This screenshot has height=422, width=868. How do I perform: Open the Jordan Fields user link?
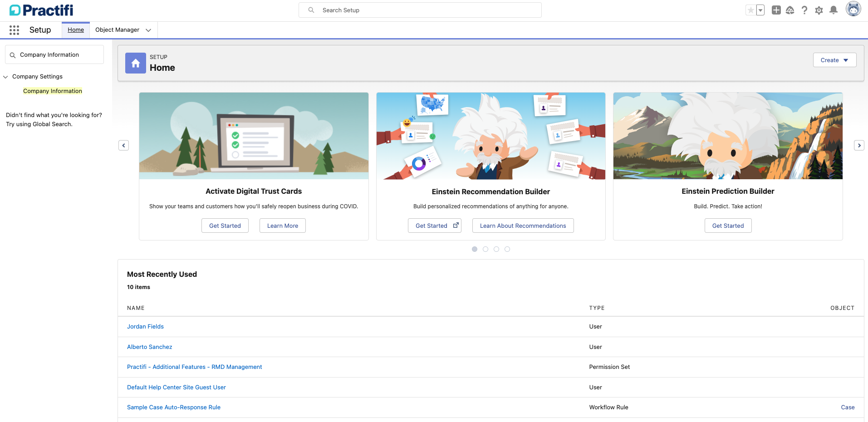pos(145,327)
